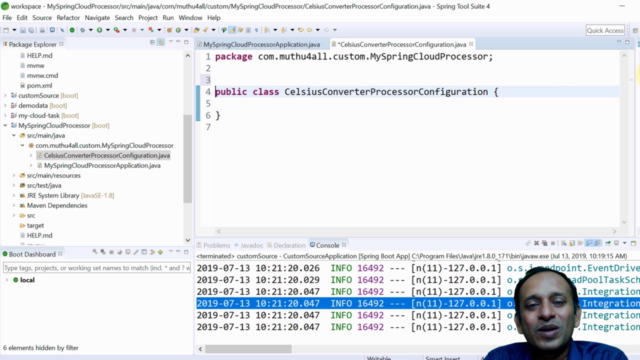This screenshot has width=640, height=360.
Task: Click the Previous Annotation toolbar icon
Action: pyautogui.click(x=284, y=30)
